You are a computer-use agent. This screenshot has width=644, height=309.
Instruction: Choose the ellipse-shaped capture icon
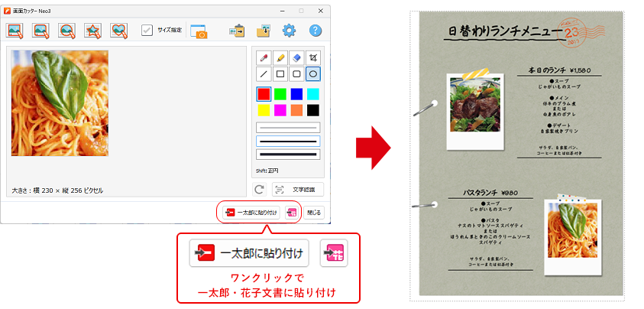(x=67, y=31)
